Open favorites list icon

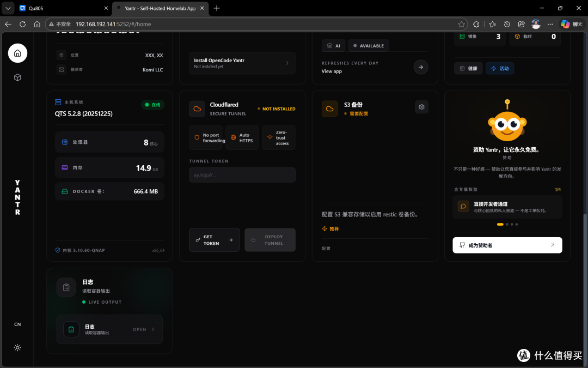pos(492,24)
